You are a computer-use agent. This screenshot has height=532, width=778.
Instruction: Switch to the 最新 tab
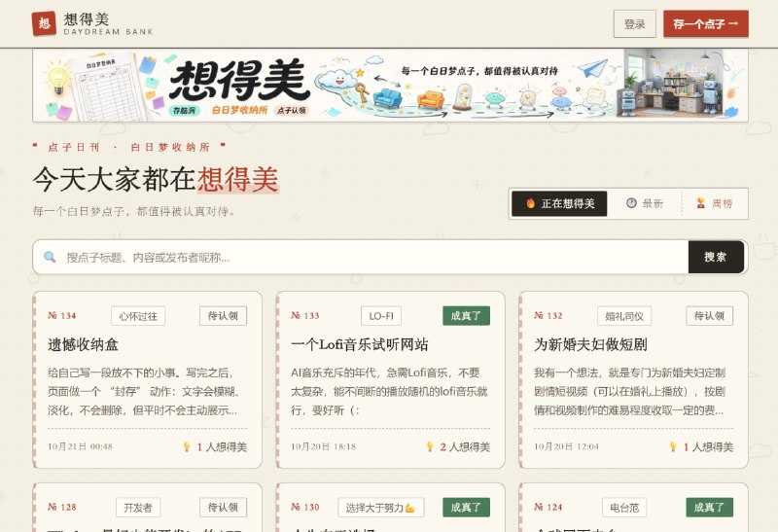coord(645,203)
